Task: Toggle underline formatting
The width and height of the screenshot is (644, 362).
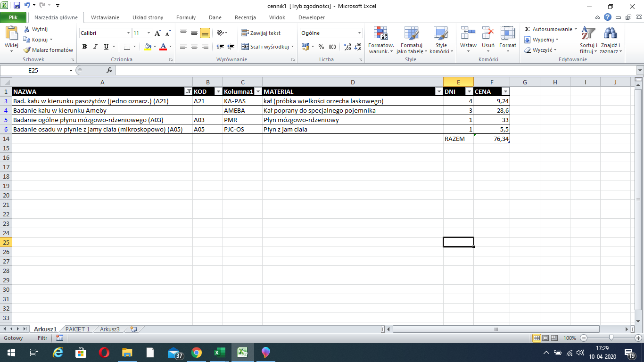Action: click(x=106, y=47)
